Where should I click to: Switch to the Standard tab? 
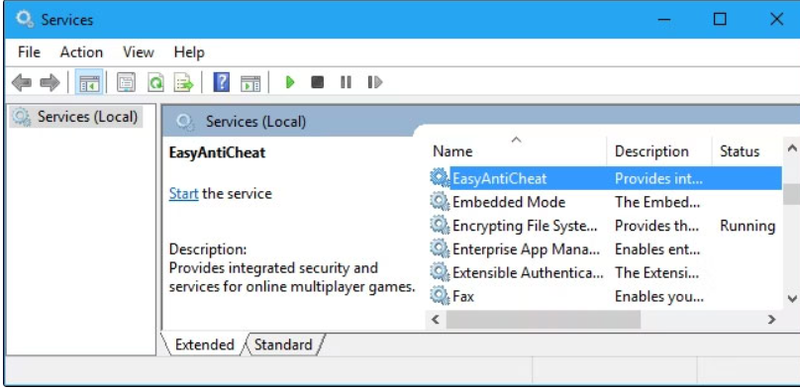[283, 345]
